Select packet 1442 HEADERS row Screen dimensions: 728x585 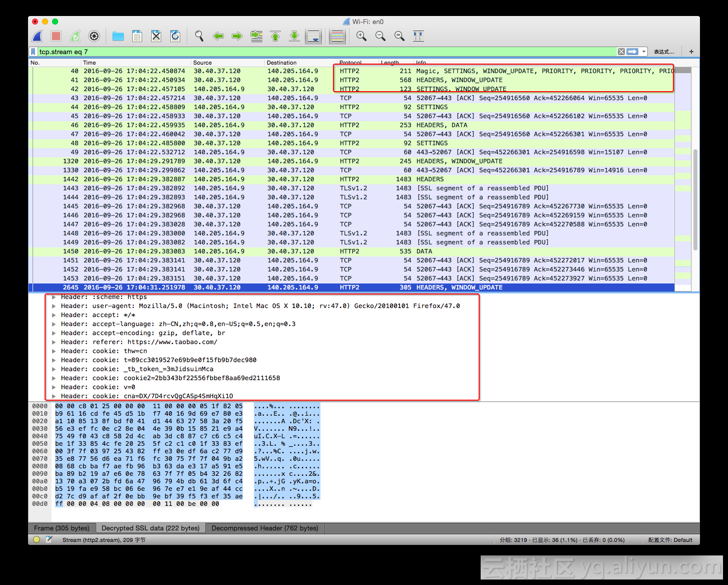click(351, 179)
